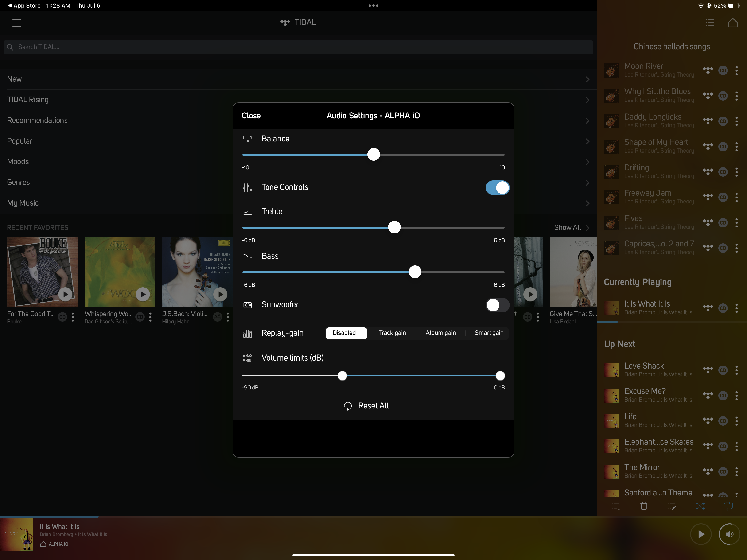
Task: Click the Balance slider handle
Action: click(373, 154)
